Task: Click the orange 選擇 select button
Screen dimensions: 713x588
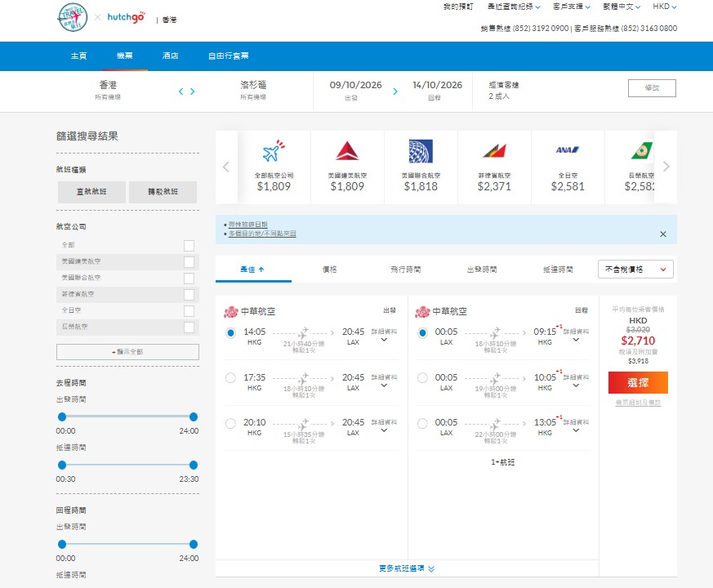Action: (638, 382)
